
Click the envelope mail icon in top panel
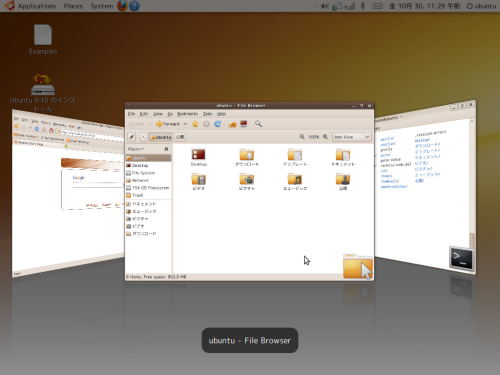pyautogui.click(x=378, y=6)
